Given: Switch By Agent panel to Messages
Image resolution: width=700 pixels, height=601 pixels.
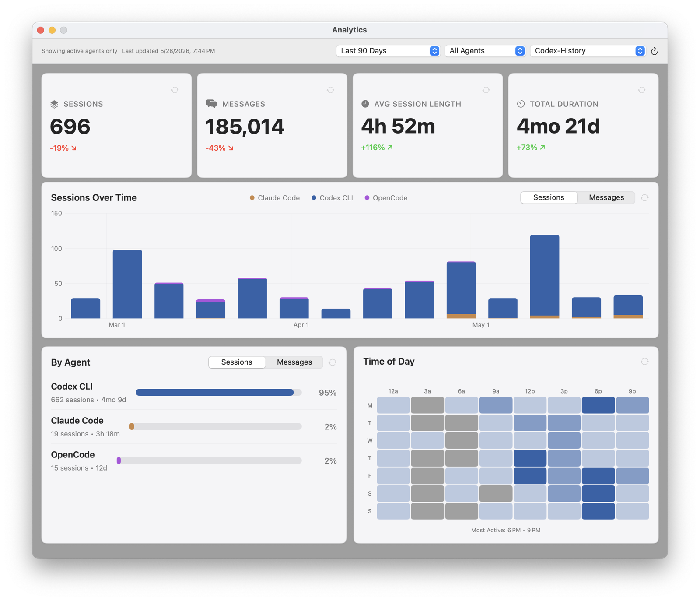Looking at the screenshot, I should tap(294, 362).
